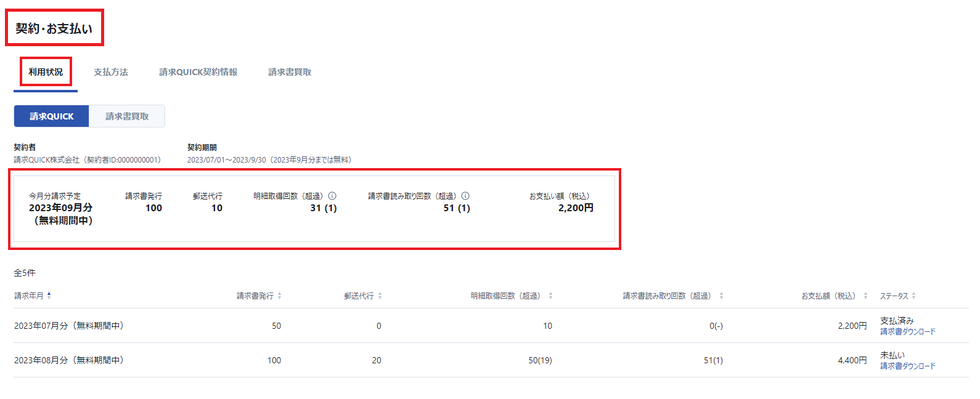The image size is (980, 399).
Task: Click 0(-) value in July row
Action: 716,326
